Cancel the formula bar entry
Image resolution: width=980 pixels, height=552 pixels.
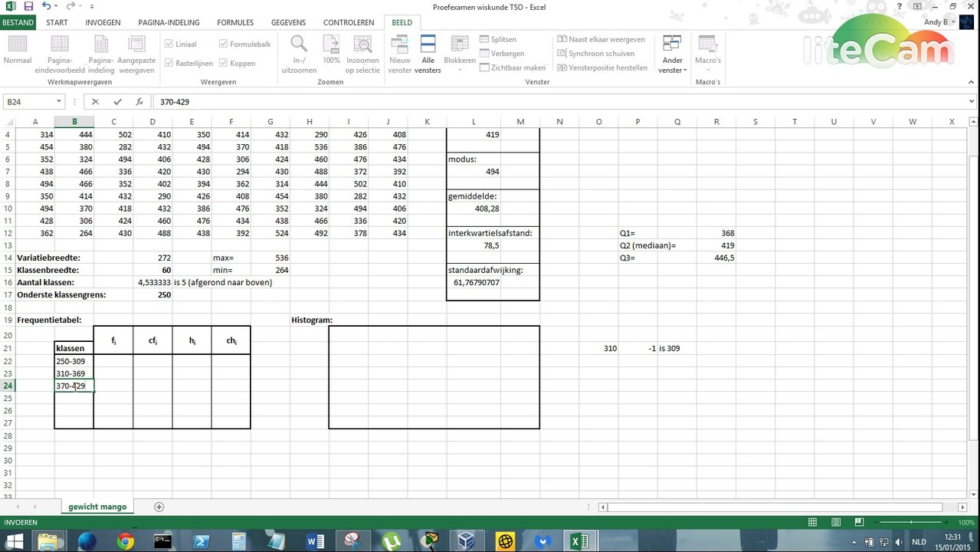[x=95, y=101]
